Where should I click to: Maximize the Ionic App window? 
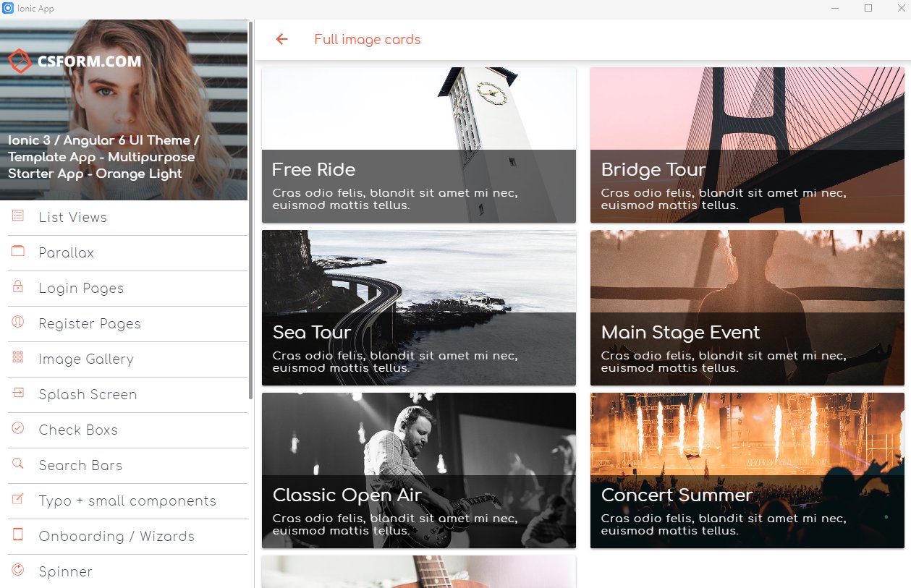[868, 8]
